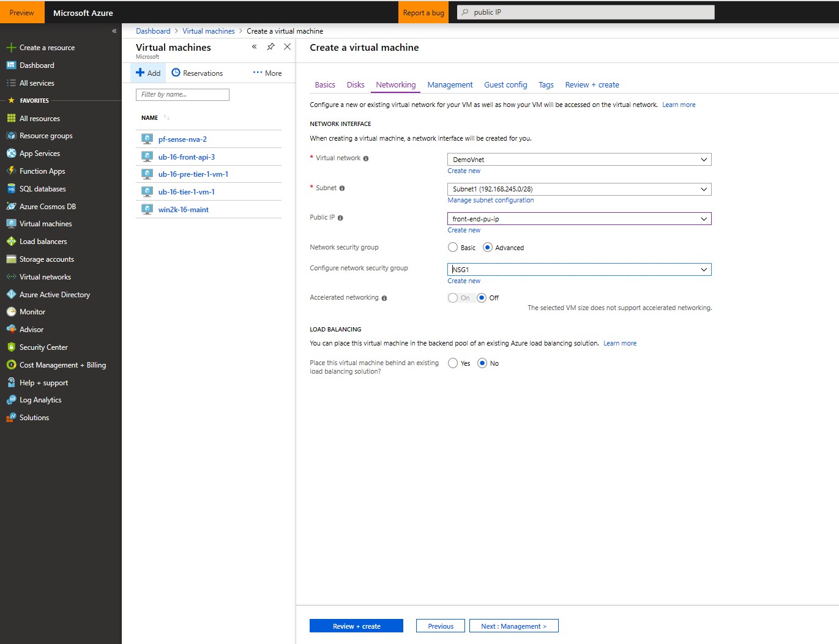Click the Create a resource plus icon
This screenshot has width=839, height=644.
(11, 48)
